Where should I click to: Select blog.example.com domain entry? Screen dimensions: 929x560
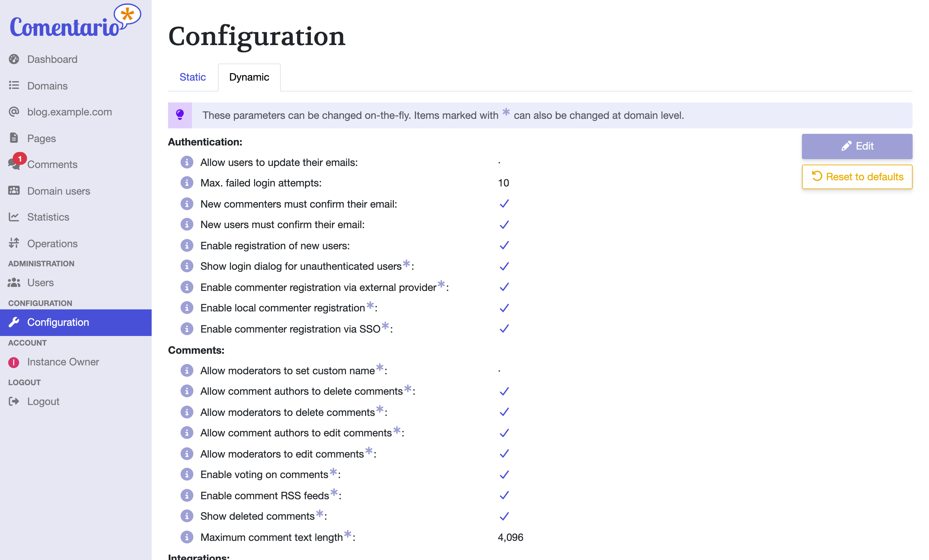point(76,112)
